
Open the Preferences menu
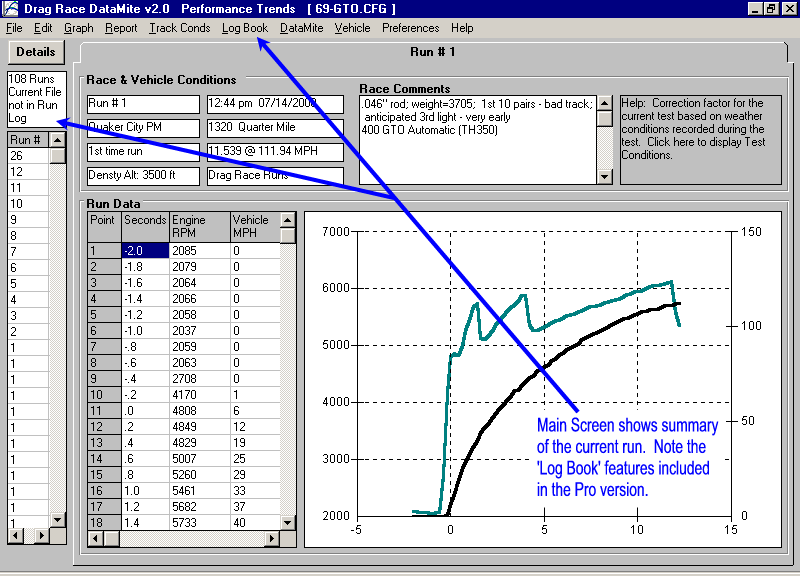[x=410, y=28]
